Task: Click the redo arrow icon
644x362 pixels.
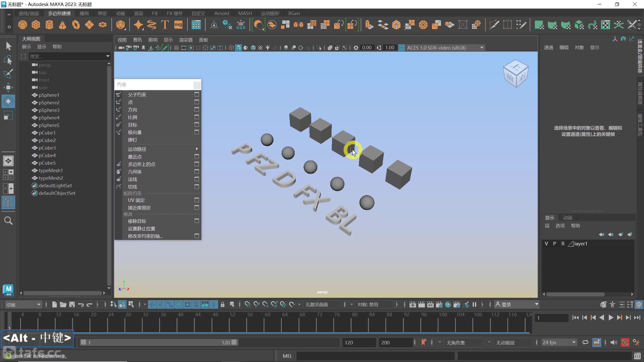Action: click(90, 304)
